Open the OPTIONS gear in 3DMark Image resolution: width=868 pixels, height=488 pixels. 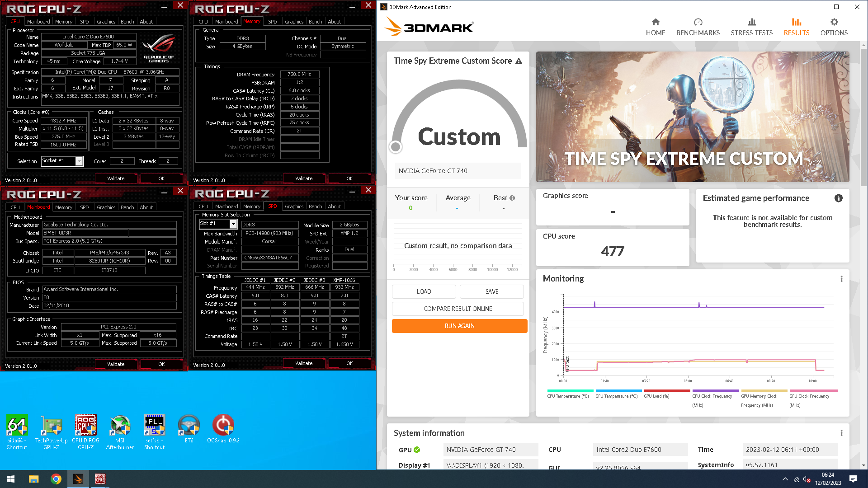point(834,27)
